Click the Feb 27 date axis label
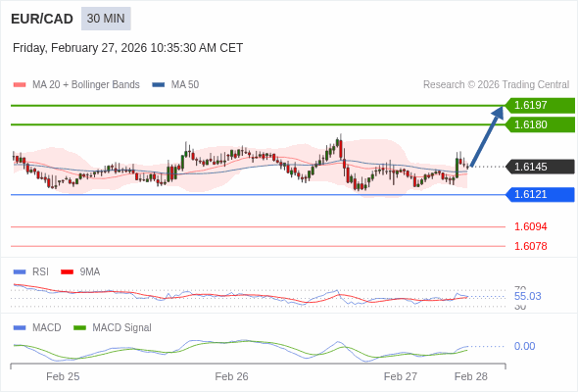578x392 pixels. (x=401, y=376)
